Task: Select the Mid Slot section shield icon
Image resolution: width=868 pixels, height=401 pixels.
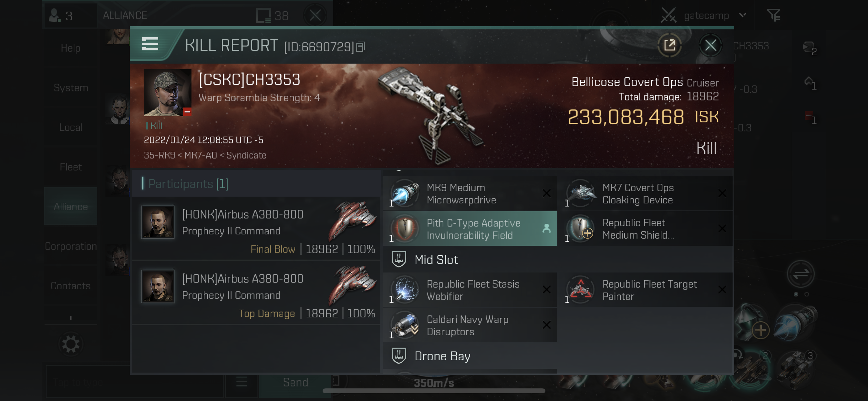Action: [x=398, y=259]
